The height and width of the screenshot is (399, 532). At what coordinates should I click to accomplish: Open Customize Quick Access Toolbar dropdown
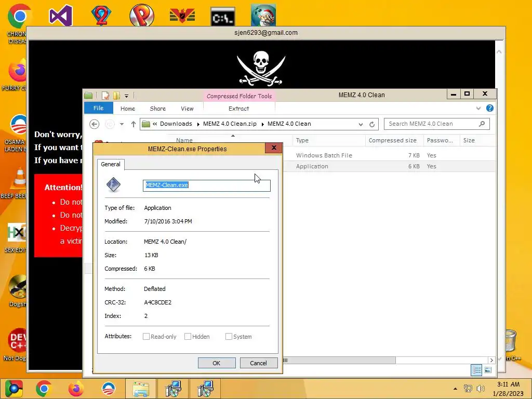[127, 96]
